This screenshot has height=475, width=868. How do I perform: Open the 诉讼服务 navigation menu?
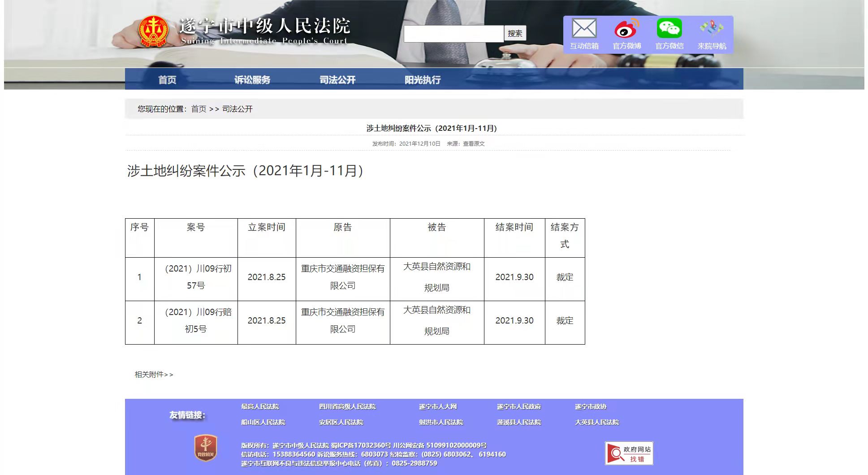point(252,80)
